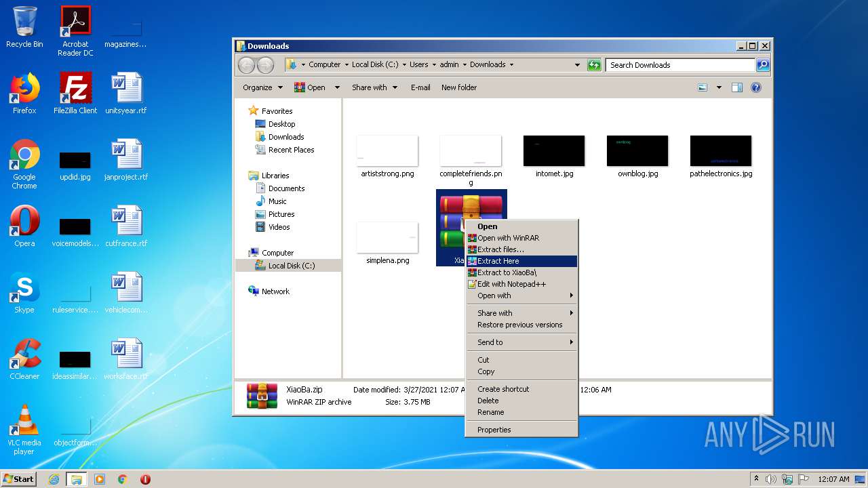
Task: Select Extract to XiaoBa\ entry
Action: coord(521,272)
